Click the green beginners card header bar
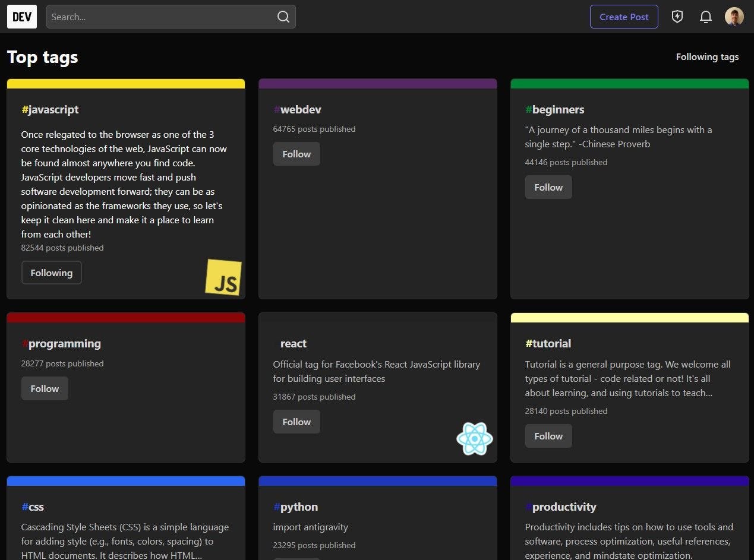The width and height of the screenshot is (754, 560). (x=630, y=84)
